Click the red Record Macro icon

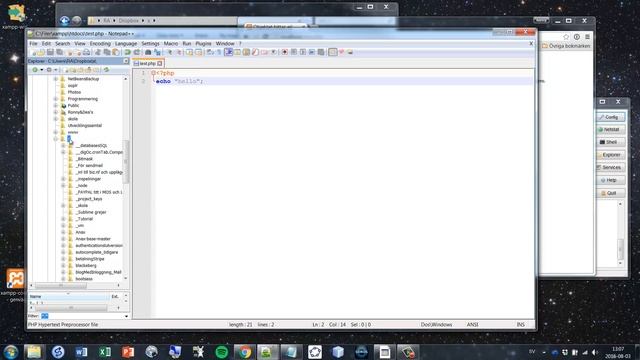coord(284,52)
